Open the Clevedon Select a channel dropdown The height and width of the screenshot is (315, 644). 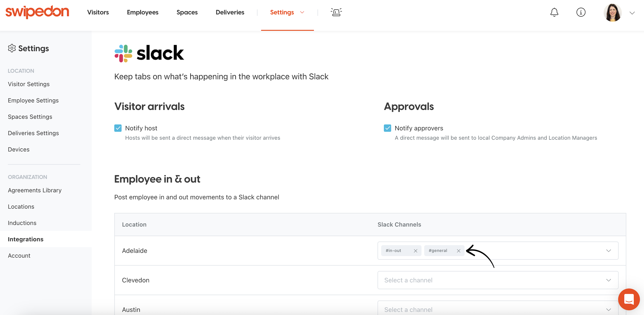coord(498,280)
